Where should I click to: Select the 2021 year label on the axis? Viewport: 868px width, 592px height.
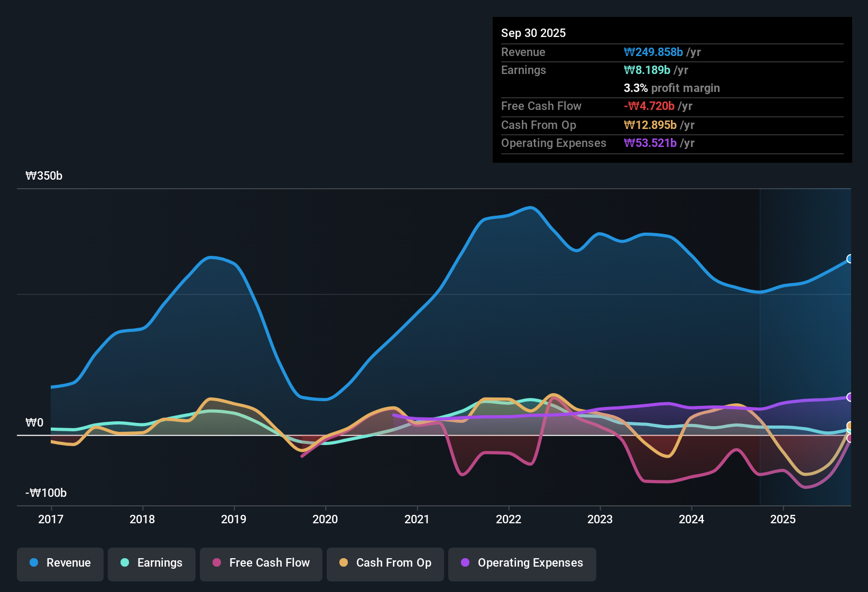[417, 520]
